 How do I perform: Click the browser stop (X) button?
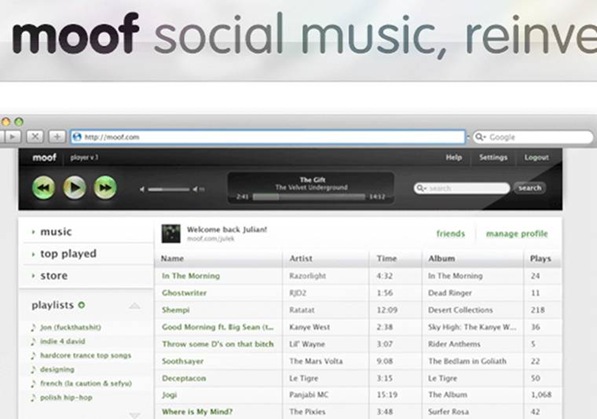tap(35, 137)
